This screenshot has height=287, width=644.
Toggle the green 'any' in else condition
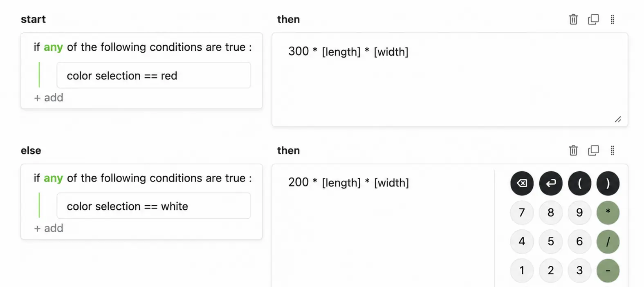click(x=53, y=178)
